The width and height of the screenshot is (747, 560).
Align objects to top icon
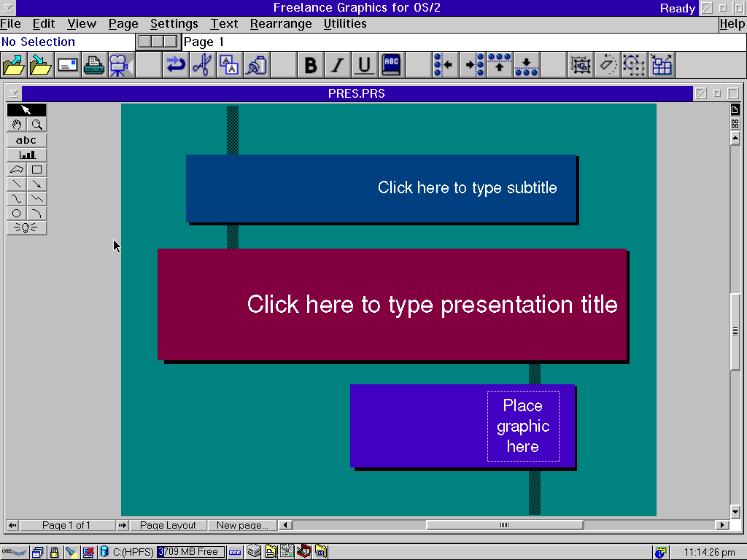499,65
